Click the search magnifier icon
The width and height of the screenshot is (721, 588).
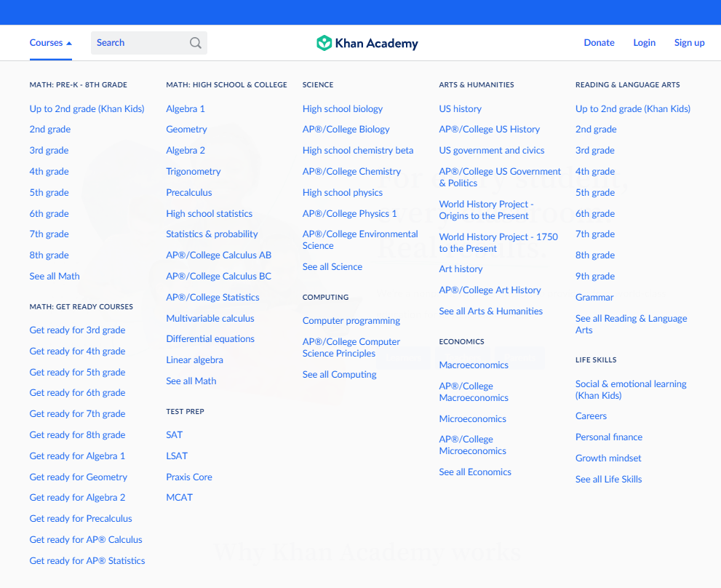pyautogui.click(x=196, y=43)
